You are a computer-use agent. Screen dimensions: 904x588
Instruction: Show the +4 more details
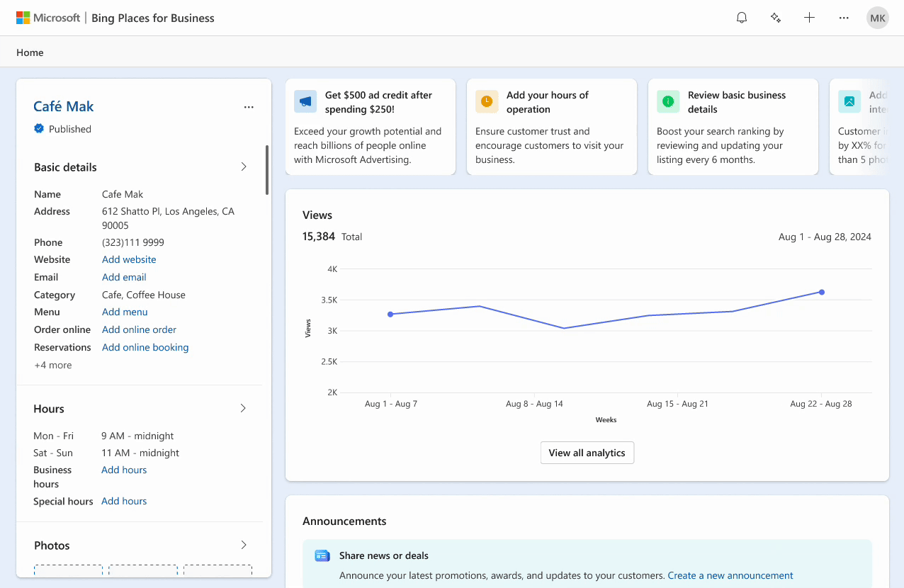(x=53, y=365)
